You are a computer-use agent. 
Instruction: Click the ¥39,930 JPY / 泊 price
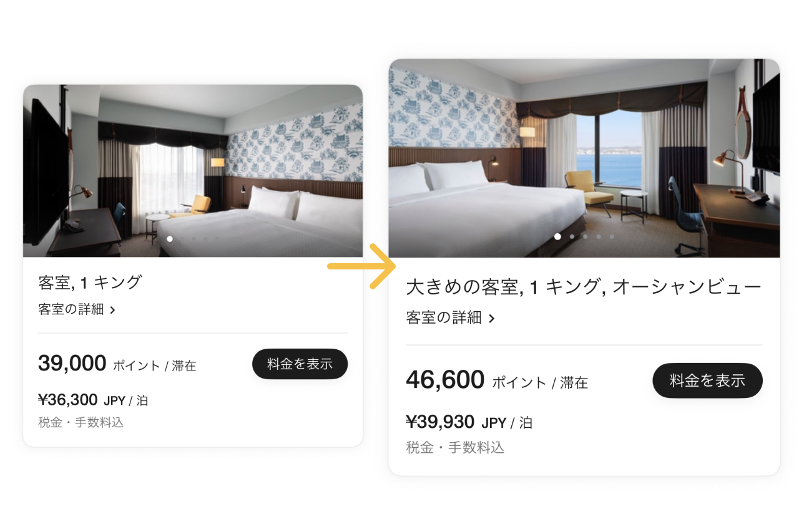(x=469, y=422)
